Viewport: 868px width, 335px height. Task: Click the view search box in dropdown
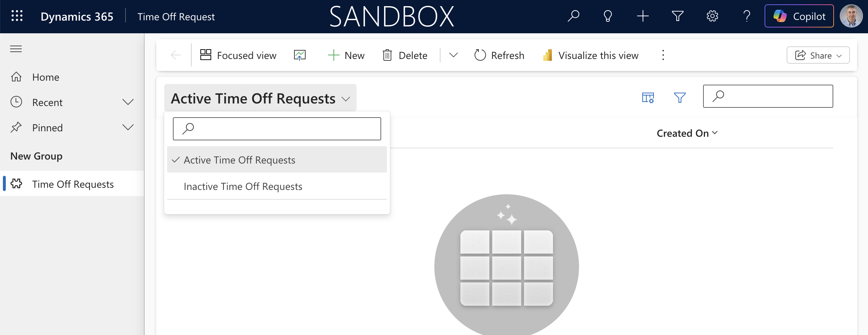point(277,129)
